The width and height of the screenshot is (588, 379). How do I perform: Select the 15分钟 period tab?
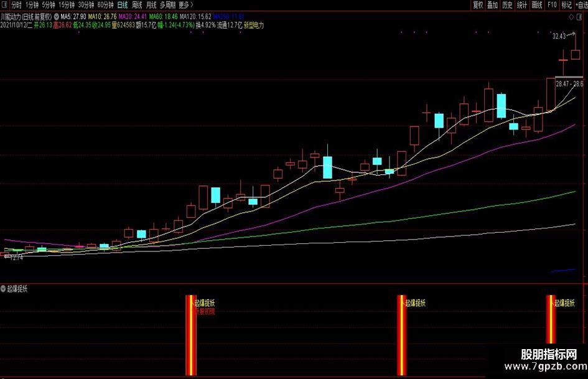tap(67, 5)
